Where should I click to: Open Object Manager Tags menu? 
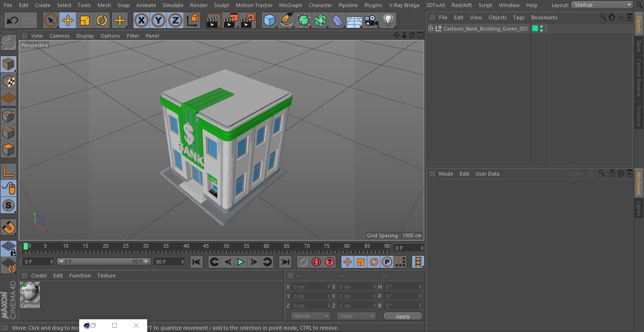519,17
